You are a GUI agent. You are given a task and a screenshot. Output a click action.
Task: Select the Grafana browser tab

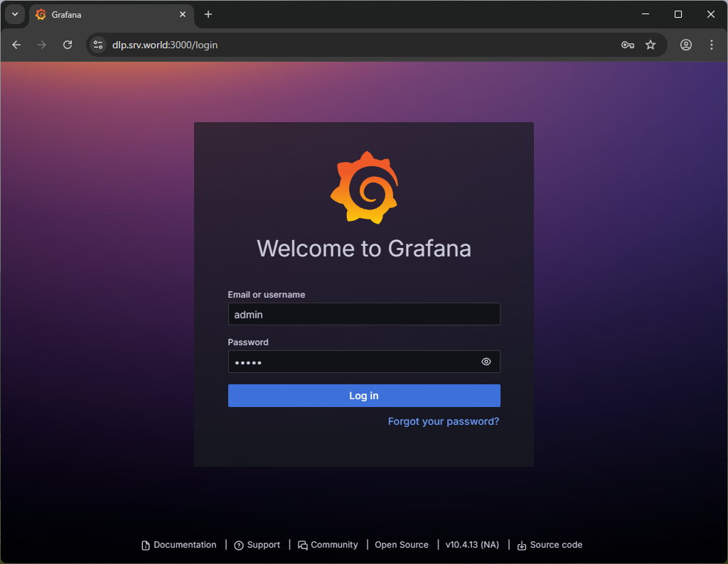coord(107,14)
